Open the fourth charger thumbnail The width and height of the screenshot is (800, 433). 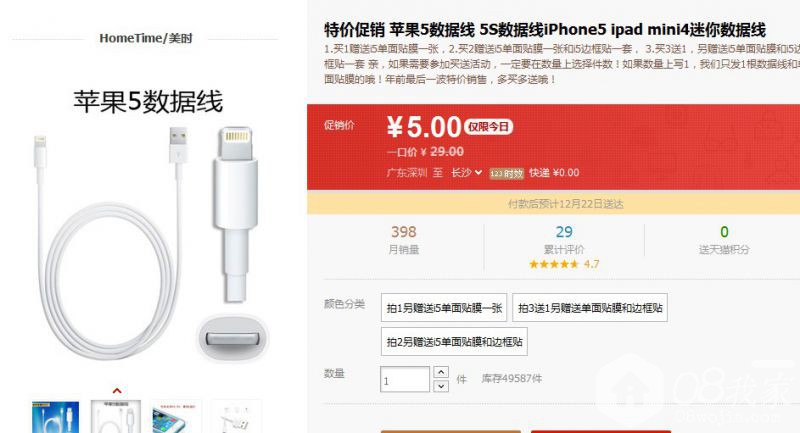236,417
